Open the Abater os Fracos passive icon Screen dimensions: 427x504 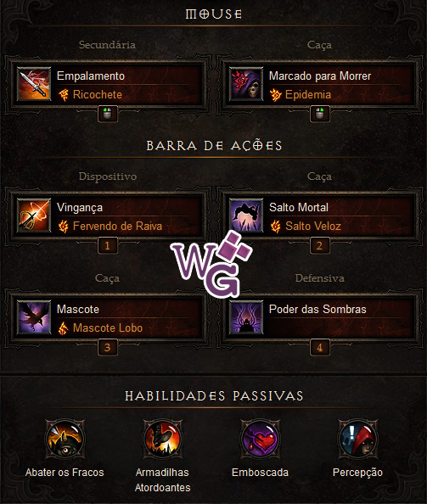(x=65, y=439)
